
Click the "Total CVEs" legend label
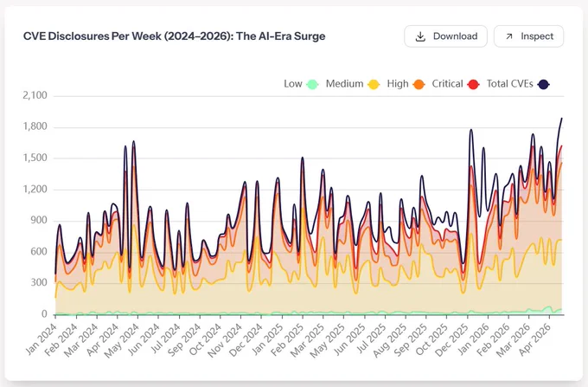point(509,84)
